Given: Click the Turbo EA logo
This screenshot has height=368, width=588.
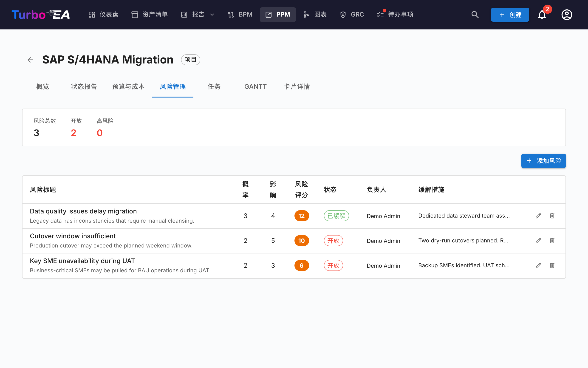Looking at the screenshot, I should (x=41, y=14).
